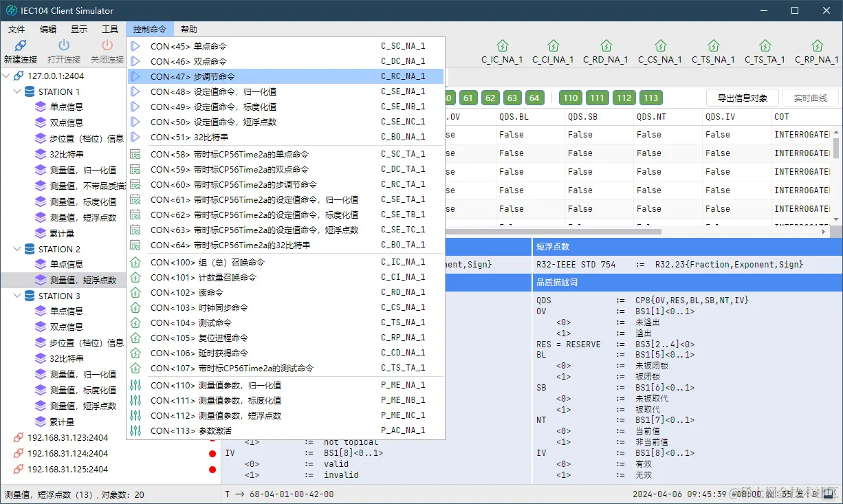843x504 pixels.
Task: Open the 帮助 menu
Action: coord(189,29)
